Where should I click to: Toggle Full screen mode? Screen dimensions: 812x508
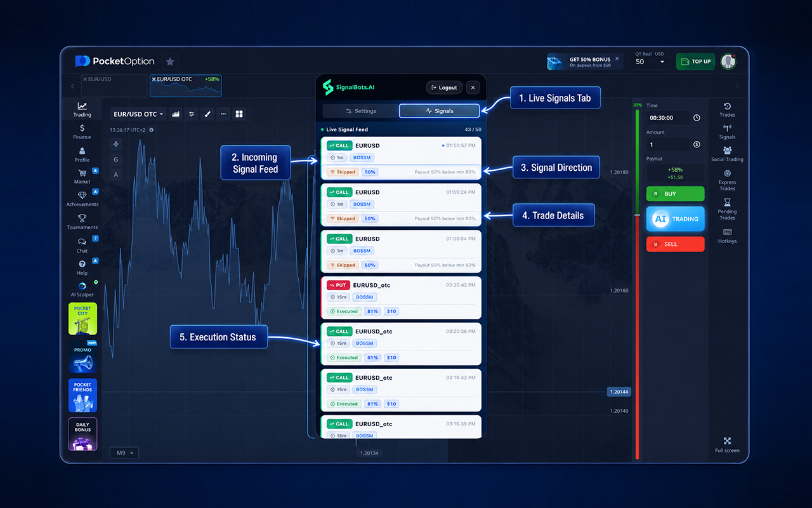tap(727, 445)
